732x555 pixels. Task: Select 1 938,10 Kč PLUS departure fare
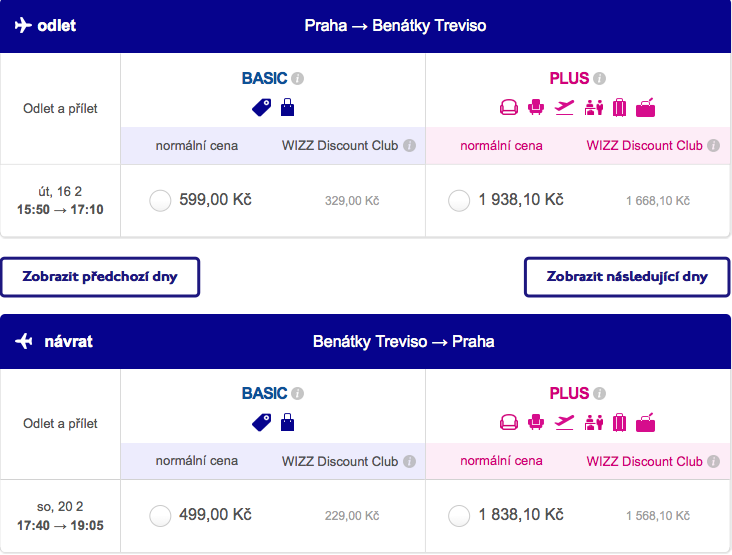(x=459, y=201)
